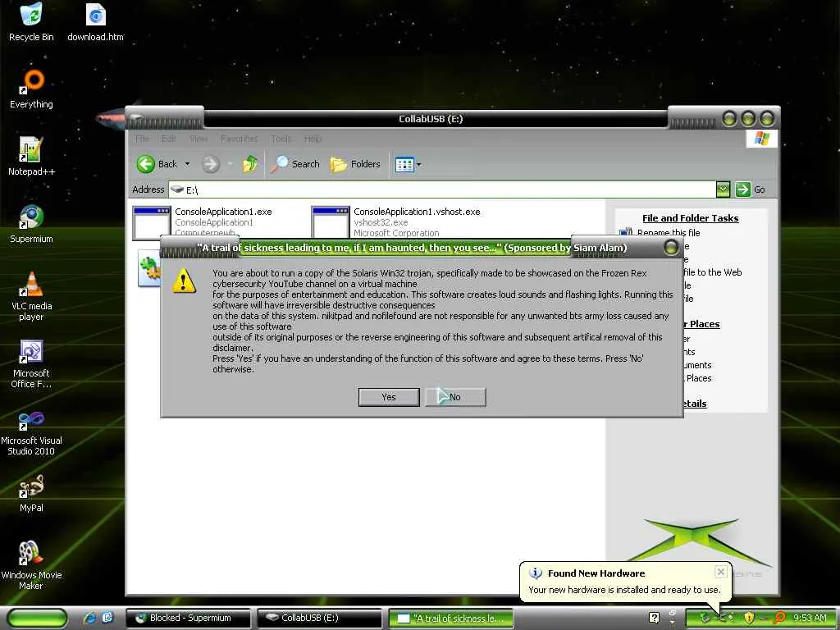
Task: Expand the address bar dropdown arrow
Action: 723,189
